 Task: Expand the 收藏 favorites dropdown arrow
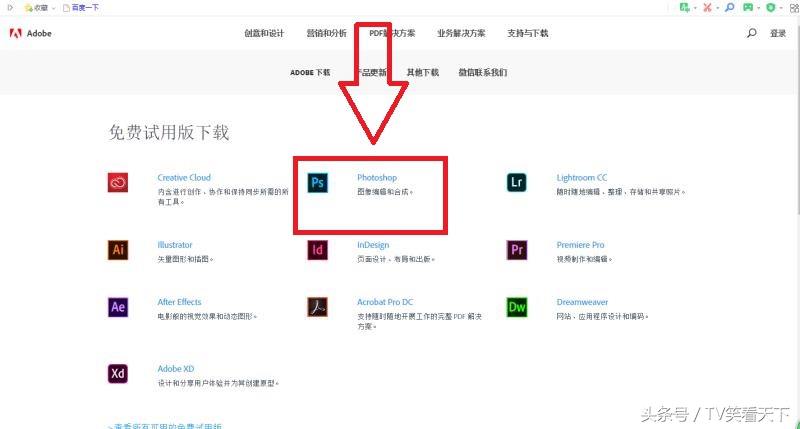click(53, 9)
